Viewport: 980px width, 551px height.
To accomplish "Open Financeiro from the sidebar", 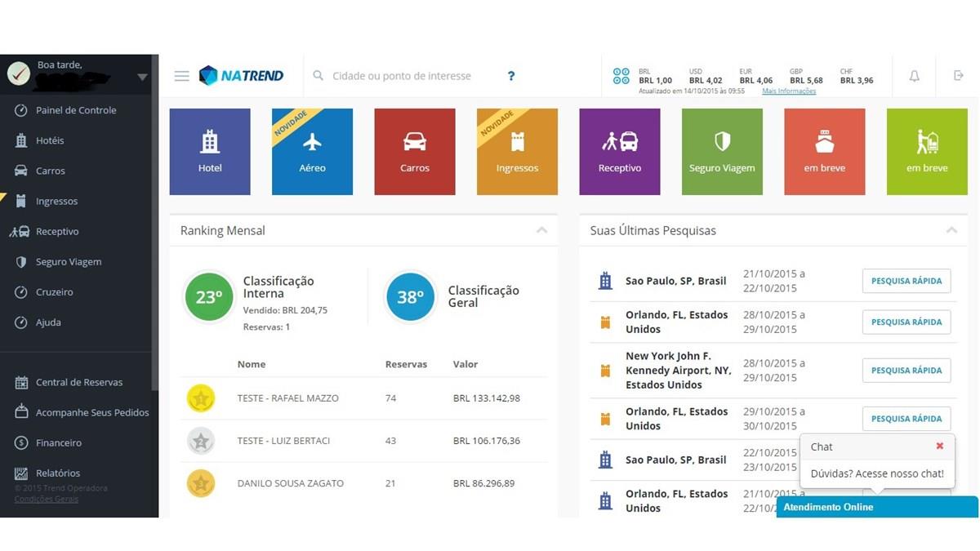I will coord(58,442).
